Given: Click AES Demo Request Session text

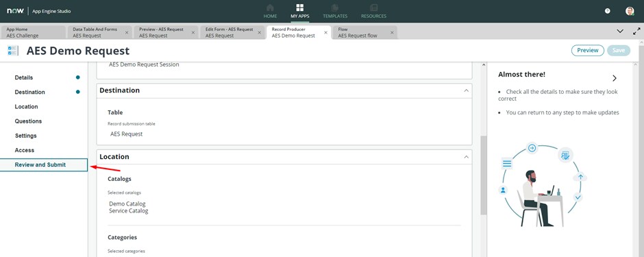Looking at the screenshot, I should (144, 64).
